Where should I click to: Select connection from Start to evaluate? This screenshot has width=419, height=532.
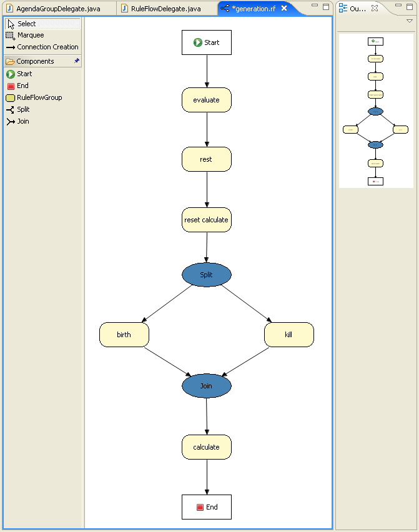(207, 71)
